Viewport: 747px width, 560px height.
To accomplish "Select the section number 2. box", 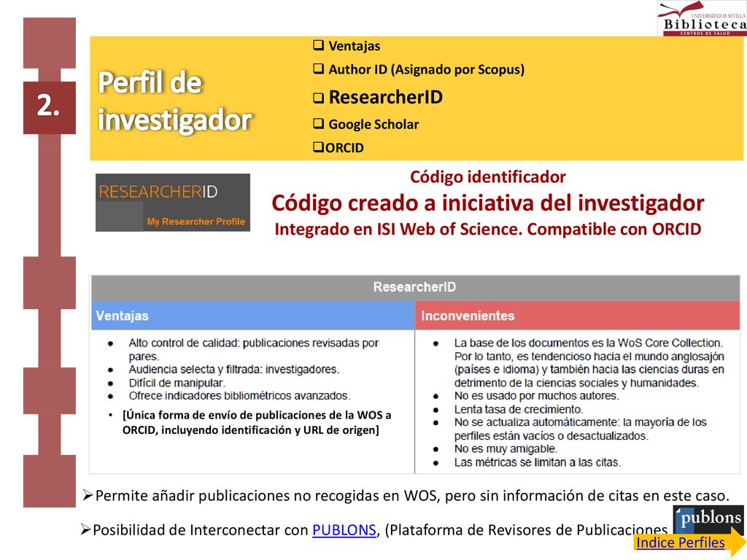I will (x=49, y=108).
